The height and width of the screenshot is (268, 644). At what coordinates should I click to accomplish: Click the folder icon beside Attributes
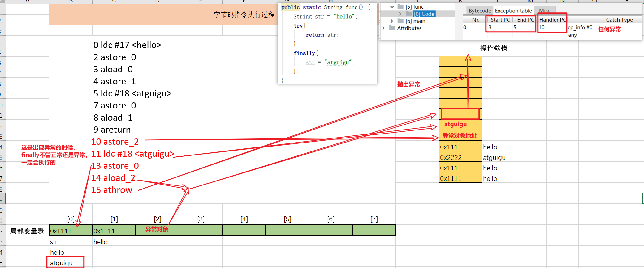(x=392, y=28)
